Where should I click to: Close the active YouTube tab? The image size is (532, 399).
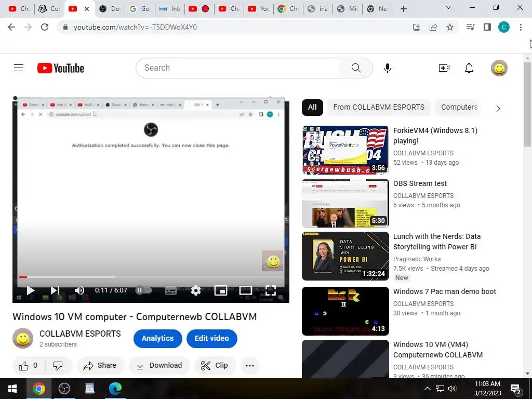(87, 9)
